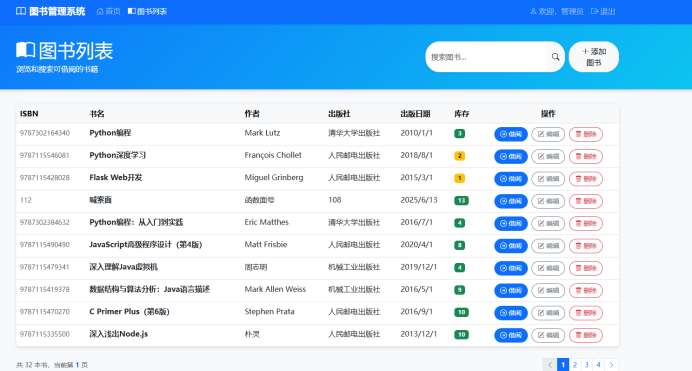Edit Mark Allen Weiss book entry

pos(548,290)
